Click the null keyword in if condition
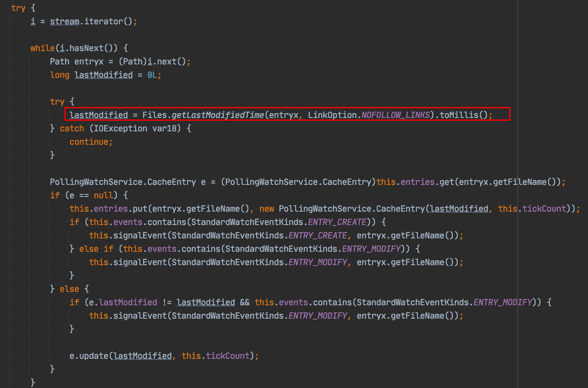The width and height of the screenshot is (588, 388). point(103,195)
